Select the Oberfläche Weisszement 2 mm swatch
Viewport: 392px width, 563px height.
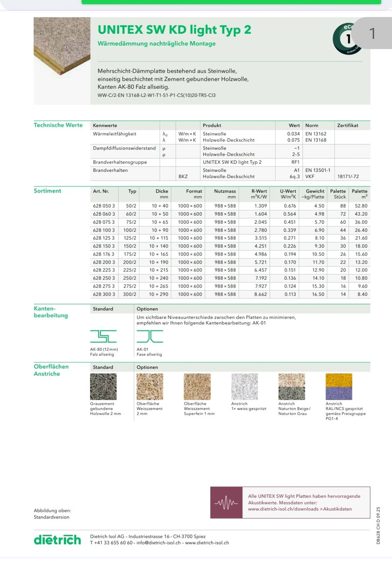click(x=150, y=387)
